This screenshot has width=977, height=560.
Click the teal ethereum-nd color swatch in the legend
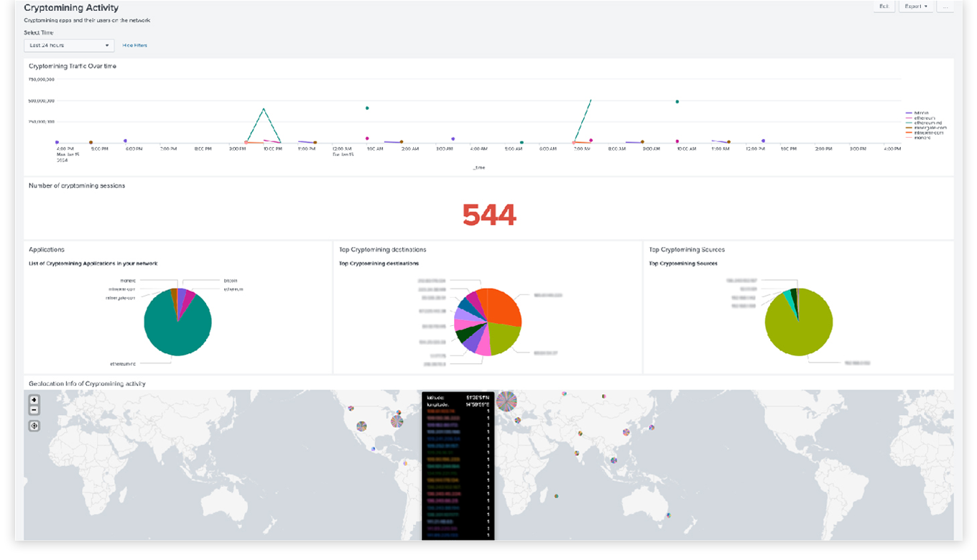point(909,123)
